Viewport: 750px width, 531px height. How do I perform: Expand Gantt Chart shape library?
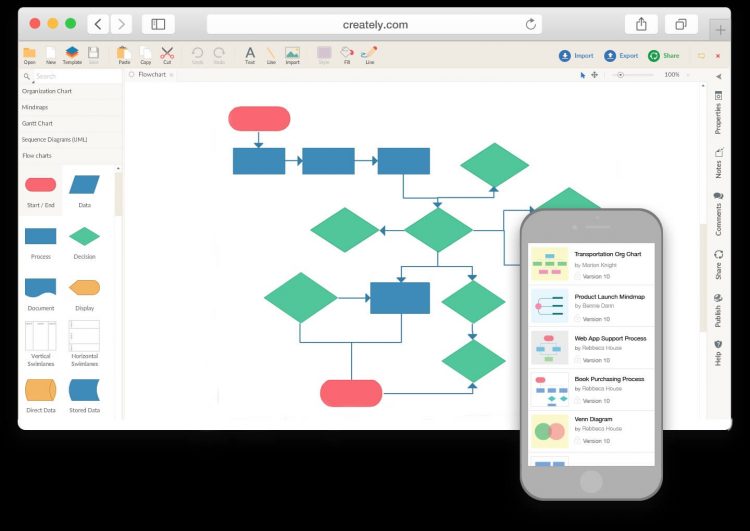(x=70, y=123)
